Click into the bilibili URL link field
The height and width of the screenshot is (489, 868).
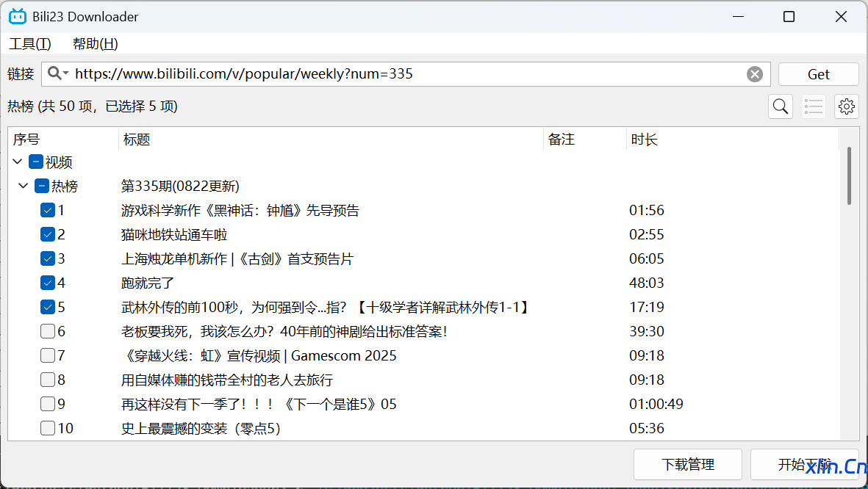click(x=406, y=74)
